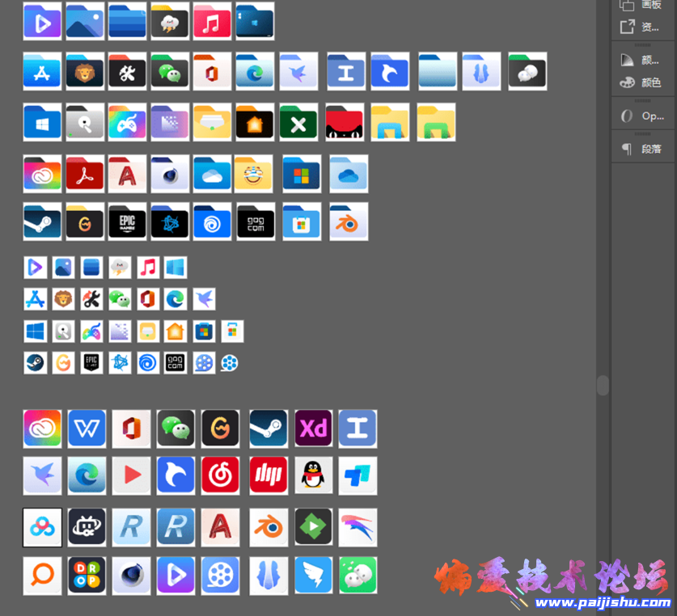Click the large Blender app icon
The height and width of the screenshot is (616, 677).
pos(269,527)
